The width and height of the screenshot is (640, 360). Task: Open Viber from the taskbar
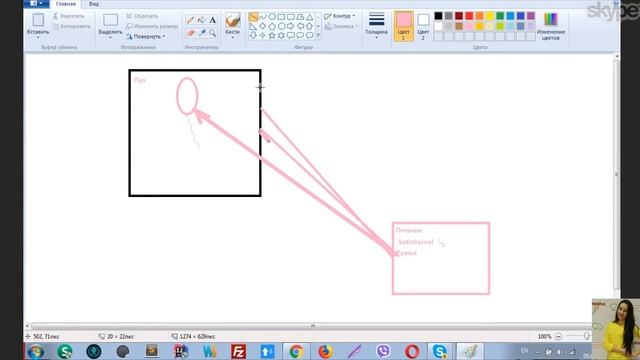click(383, 351)
